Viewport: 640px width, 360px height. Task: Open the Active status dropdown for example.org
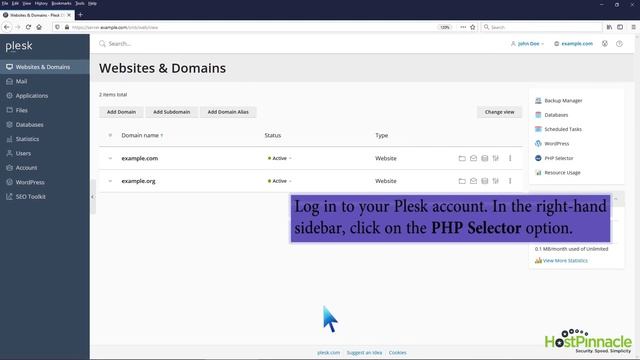(280, 181)
